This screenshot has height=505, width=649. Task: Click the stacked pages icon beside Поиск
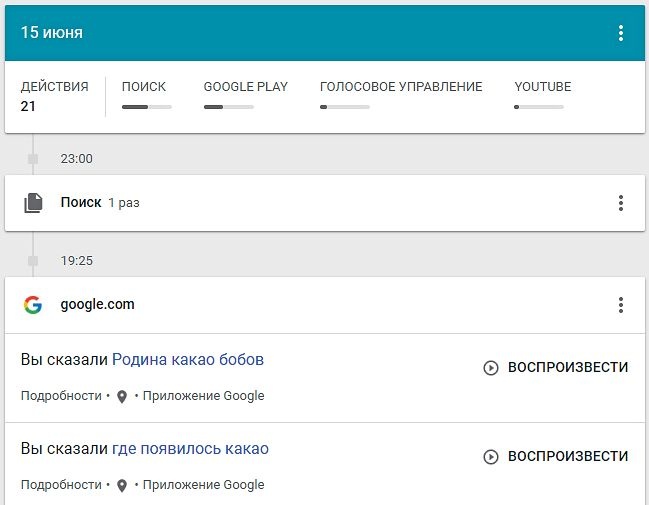[34, 203]
